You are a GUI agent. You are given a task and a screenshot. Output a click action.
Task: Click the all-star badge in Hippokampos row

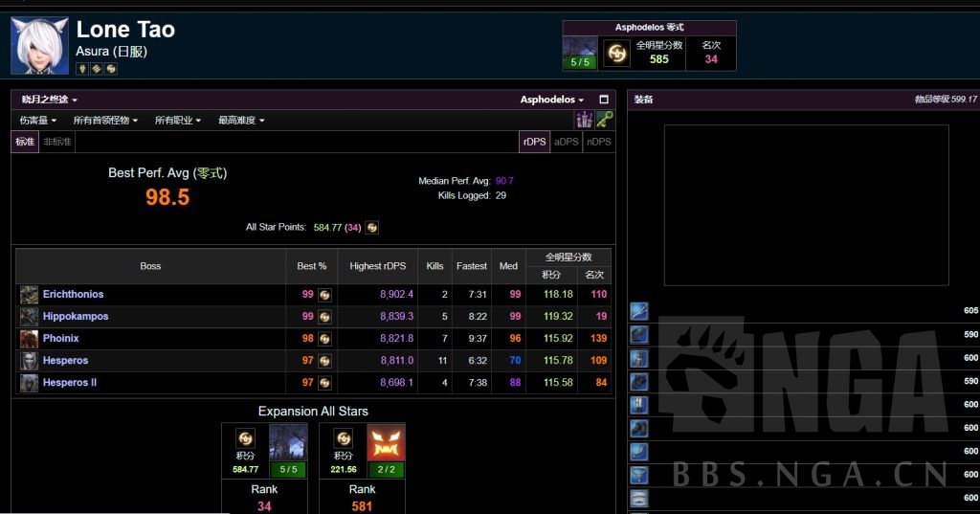[324, 317]
